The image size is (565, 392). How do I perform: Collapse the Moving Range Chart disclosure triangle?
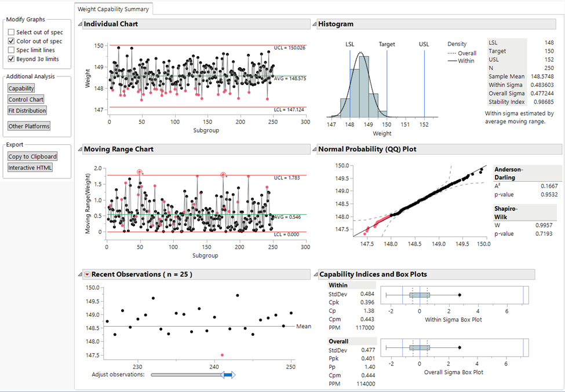[x=79, y=149]
